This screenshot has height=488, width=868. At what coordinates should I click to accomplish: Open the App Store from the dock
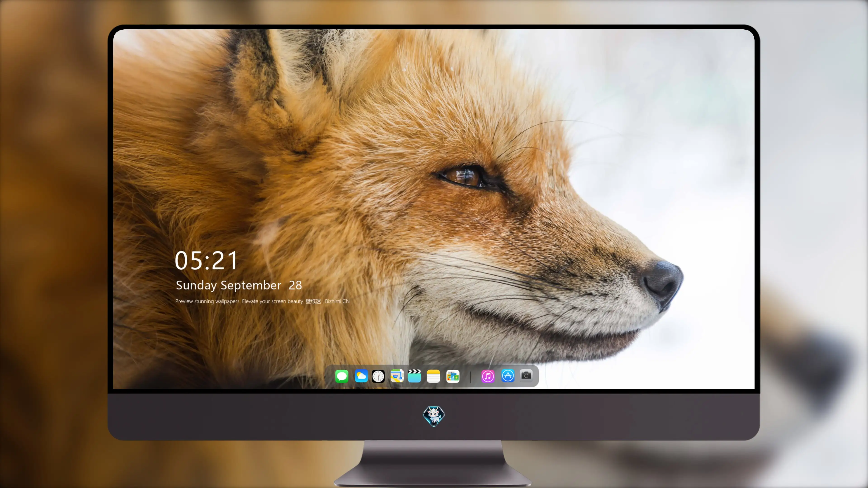(x=508, y=376)
